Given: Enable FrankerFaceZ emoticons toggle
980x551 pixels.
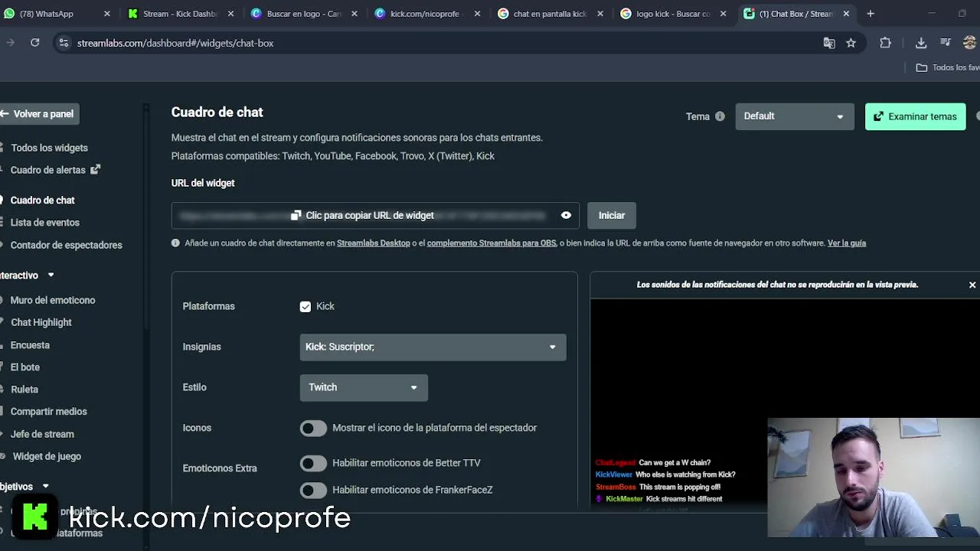Looking at the screenshot, I should pyautogui.click(x=313, y=490).
